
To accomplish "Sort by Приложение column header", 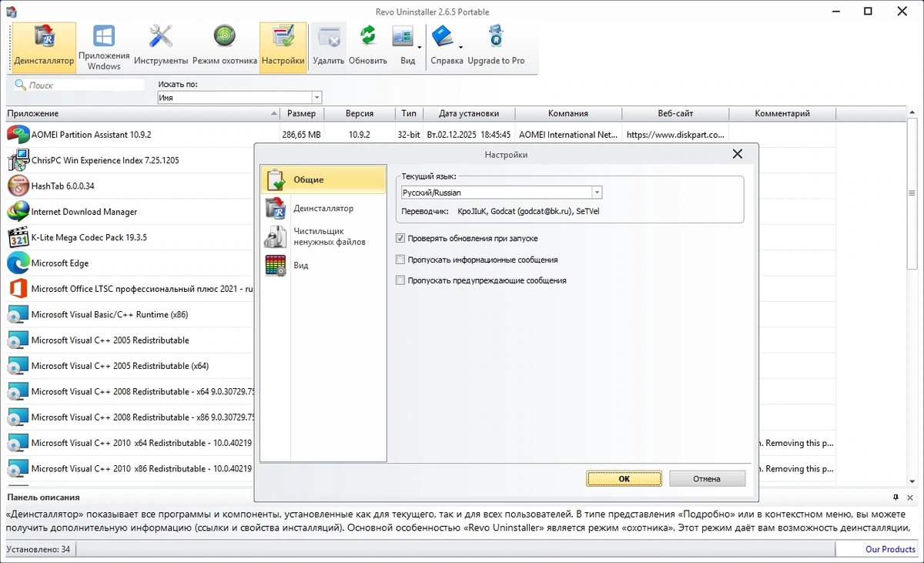I will pos(142,113).
